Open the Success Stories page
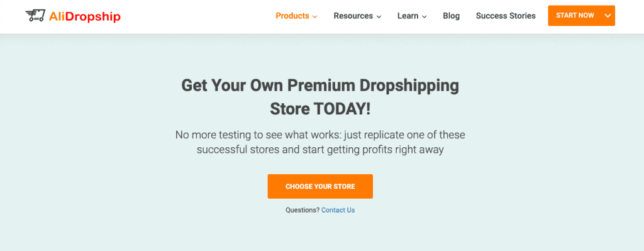Image resolution: width=644 pixels, height=251 pixels. (x=506, y=16)
